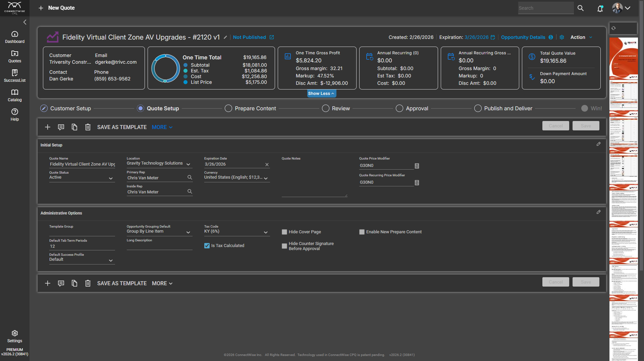The height and width of the screenshot is (361, 644).
Task: Expand the top MORE menu
Action: (162, 127)
